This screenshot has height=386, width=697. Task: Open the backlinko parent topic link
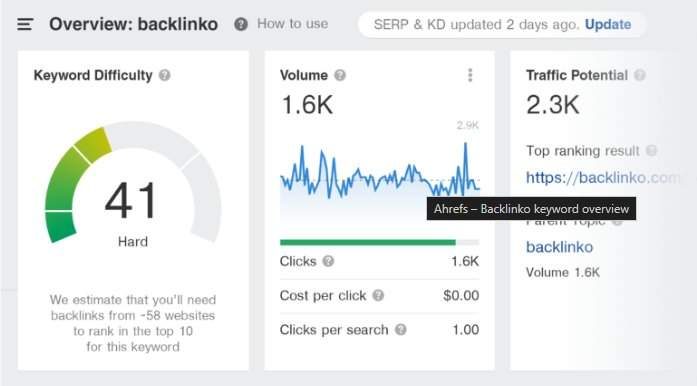[x=559, y=247]
